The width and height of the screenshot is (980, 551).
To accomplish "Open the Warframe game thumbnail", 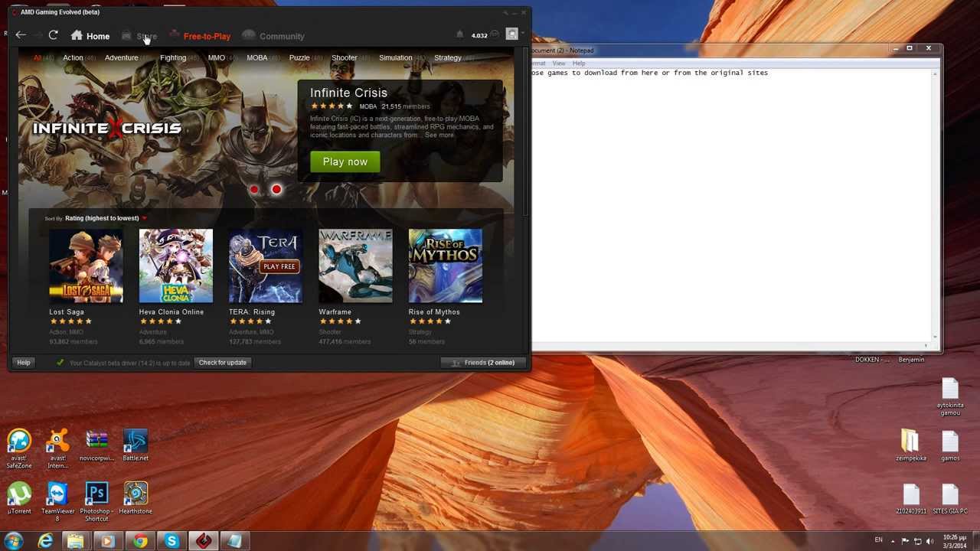I will point(355,266).
